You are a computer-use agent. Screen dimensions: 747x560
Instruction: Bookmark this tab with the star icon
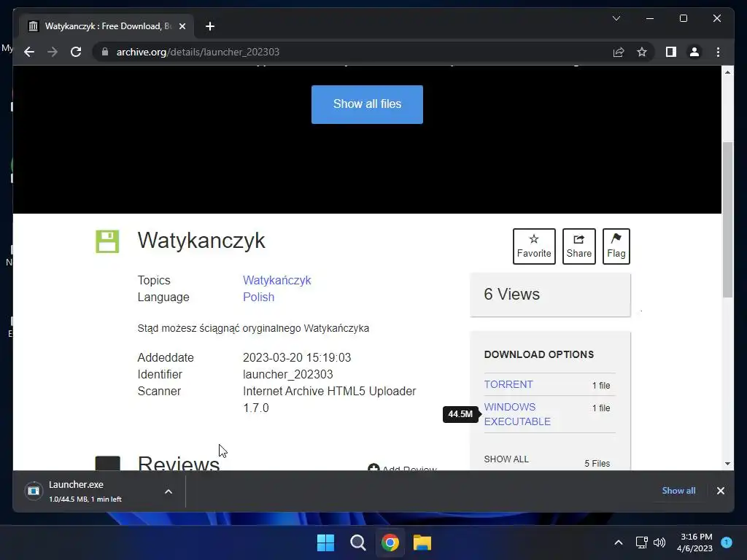pyautogui.click(x=642, y=52)
